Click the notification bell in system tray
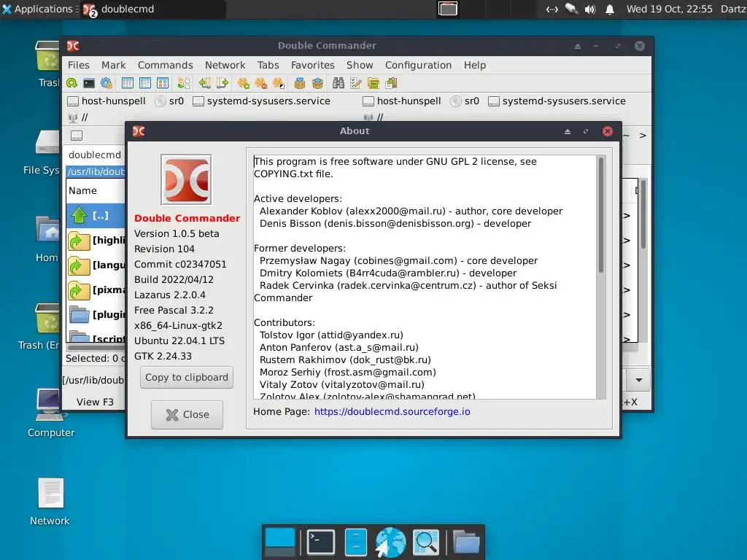This screenshot has width=747, height=560. click(609, 9)
